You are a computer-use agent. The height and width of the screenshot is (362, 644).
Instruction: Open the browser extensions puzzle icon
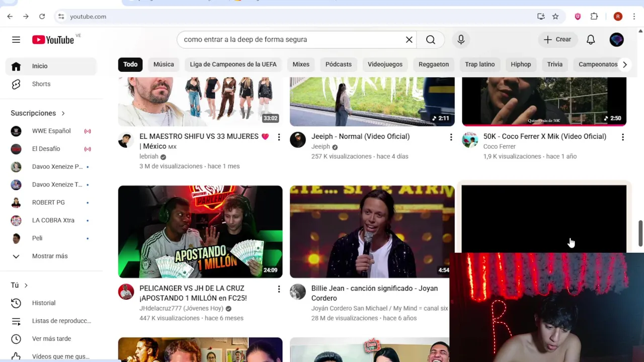pos(594,17)
